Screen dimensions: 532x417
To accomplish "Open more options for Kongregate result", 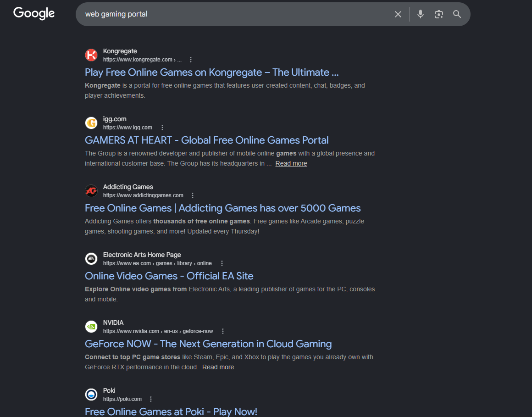I will point(191,60).
